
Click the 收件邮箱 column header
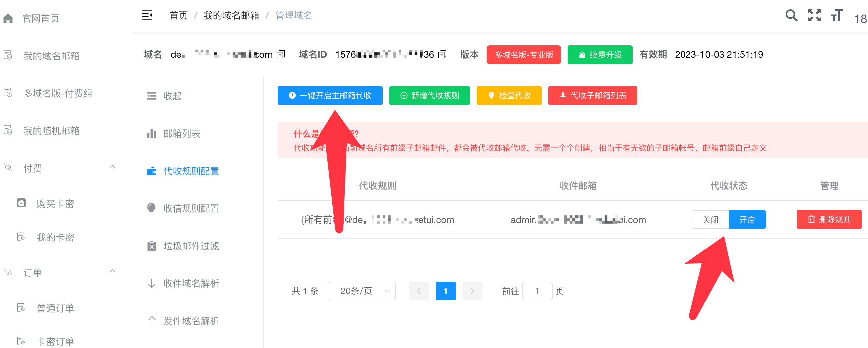click(x=578, y=185)
